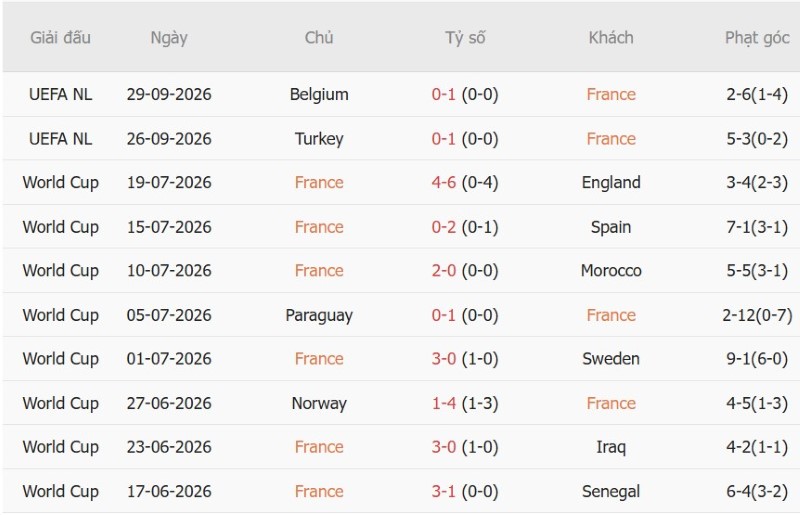Viewport: 800px width, 515px height.
Task: Click the Ngày column header
Action: pyautogui.click(x=169, y=38)
